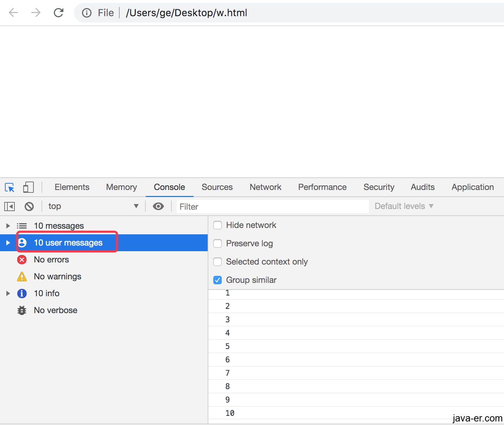Open the top context dropdown
The width and height of the screenshot is (504, 425).
93,207
